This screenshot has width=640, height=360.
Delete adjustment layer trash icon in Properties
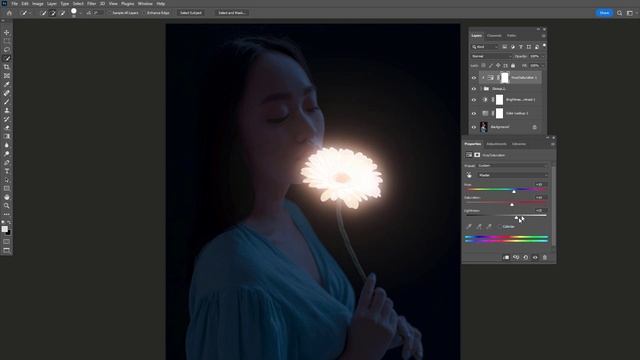(x=544, y=258)
